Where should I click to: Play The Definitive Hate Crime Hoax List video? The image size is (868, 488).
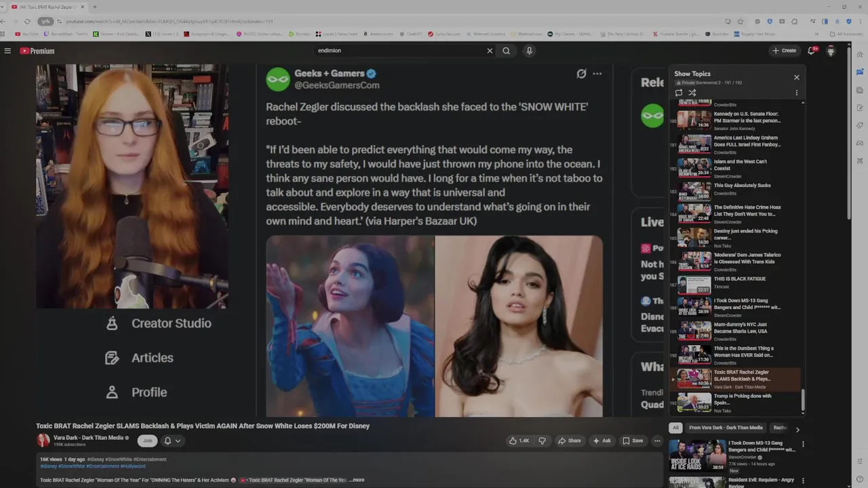coord(735,215)
